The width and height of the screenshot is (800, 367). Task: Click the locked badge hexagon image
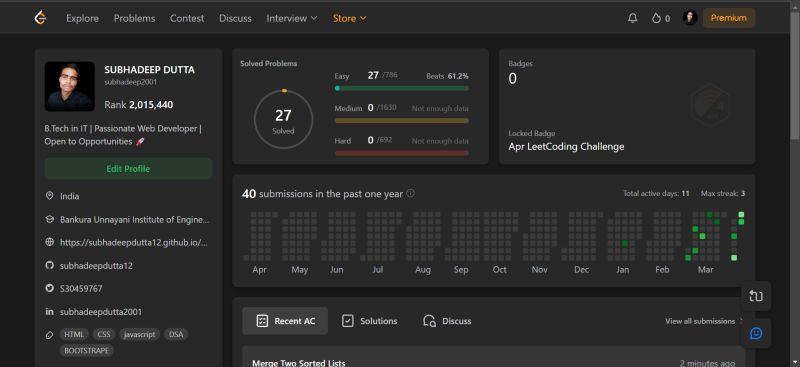coord(710,105)
